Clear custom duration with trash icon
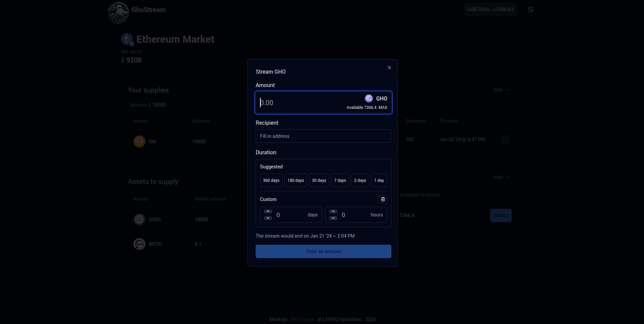This screenshot has width=644, height=324. pos(383,199)
